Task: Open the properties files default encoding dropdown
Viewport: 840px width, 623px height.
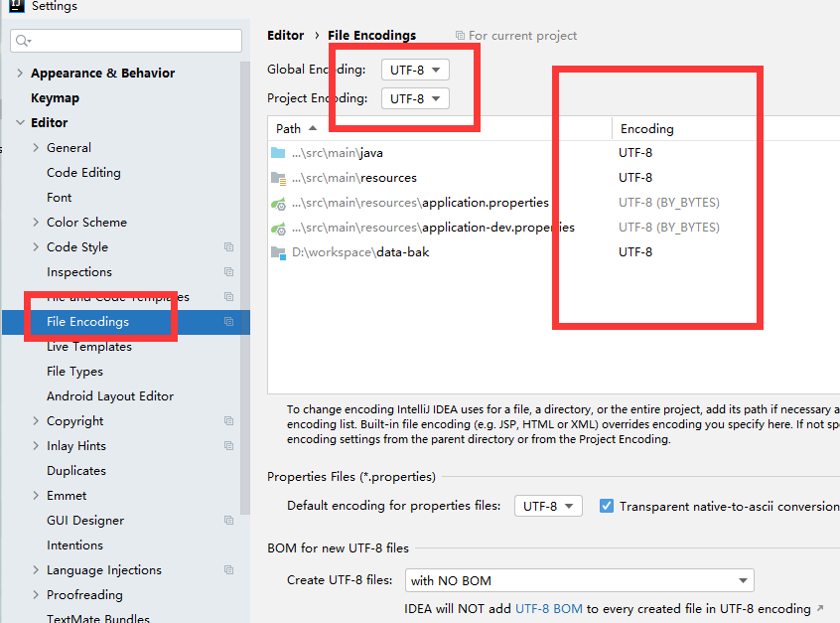Action: pyautogui.click(x=547, y=506)
